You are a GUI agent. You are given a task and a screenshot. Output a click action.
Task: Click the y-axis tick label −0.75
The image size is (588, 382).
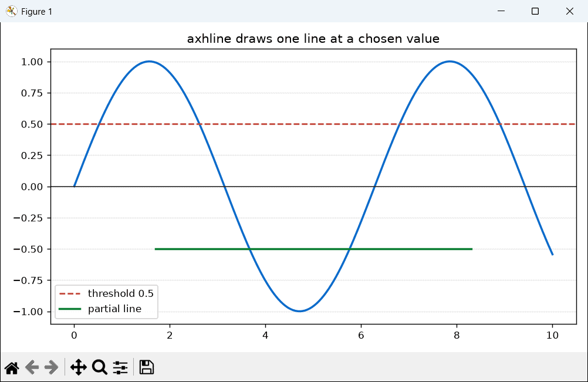(28, 280)
